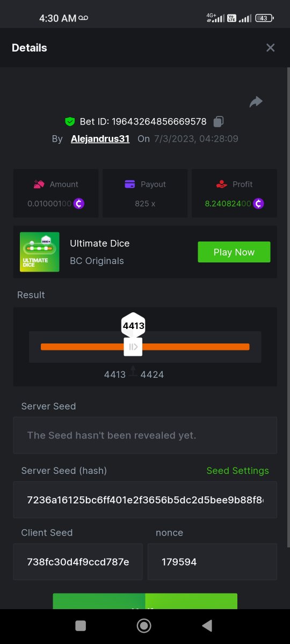Tap the Profit currency coin icon
The height and width of the screenshot is (644, 290).
(x=259, y=203)
